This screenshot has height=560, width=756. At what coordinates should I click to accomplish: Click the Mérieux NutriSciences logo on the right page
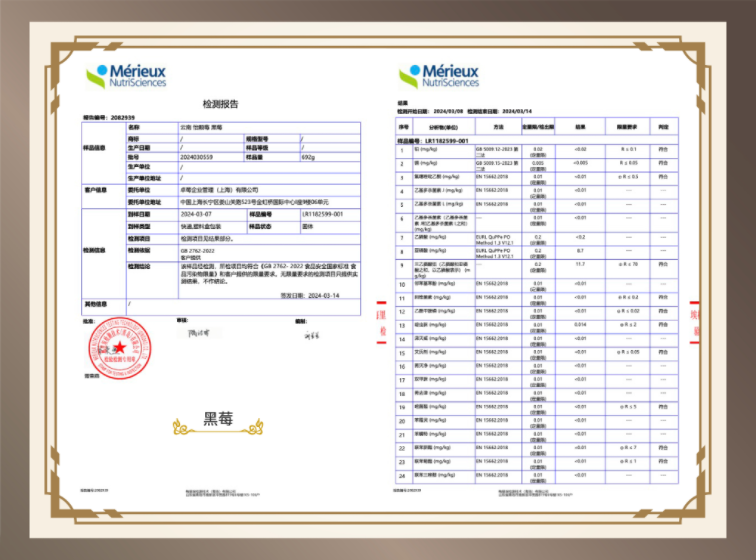click(x=439, y=77)
